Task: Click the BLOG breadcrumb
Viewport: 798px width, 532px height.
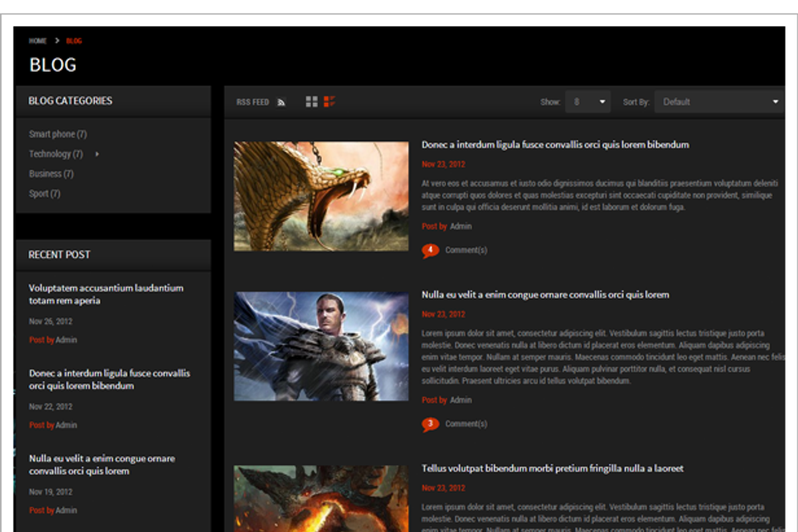Action: coord(74,41)
